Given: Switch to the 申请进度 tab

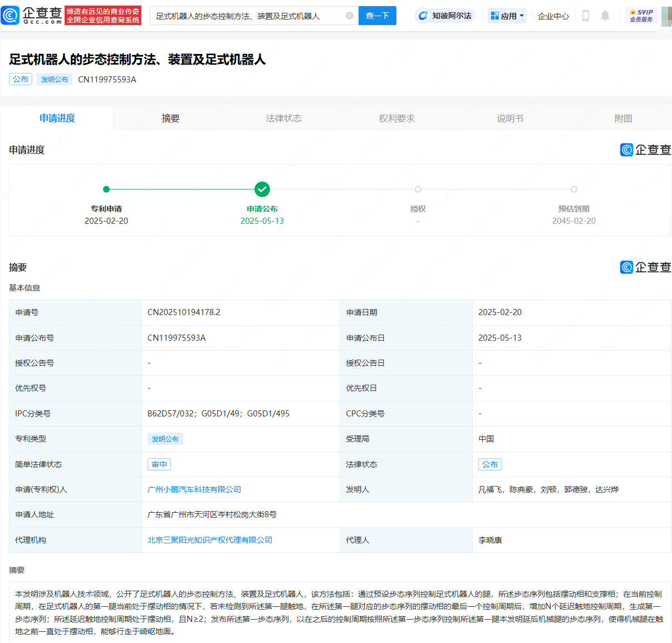Looking at the screenshot, I should click(57, 118).
